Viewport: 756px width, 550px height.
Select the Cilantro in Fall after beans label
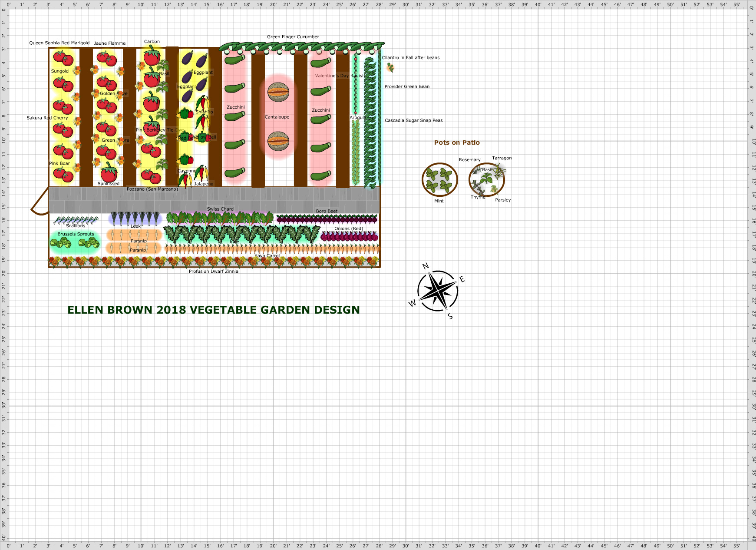point(411,57)
